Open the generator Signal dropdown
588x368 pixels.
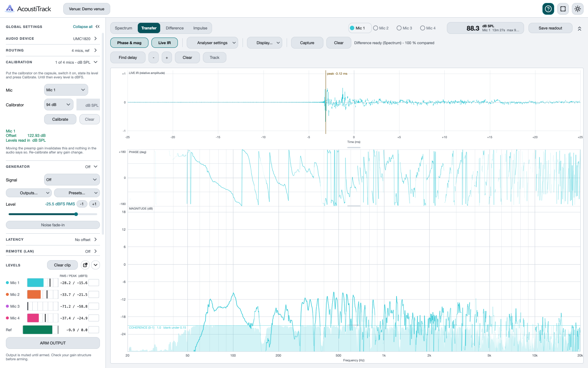(x=72, y=180)
